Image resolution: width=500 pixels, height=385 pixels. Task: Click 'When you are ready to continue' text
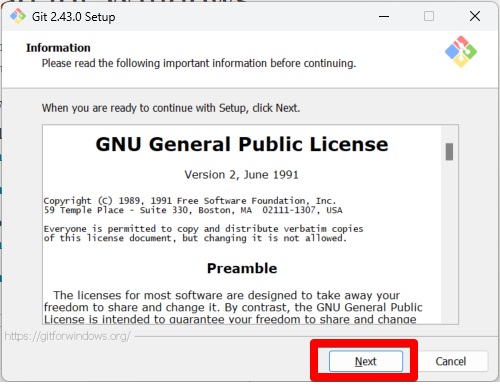coord(171,108)
